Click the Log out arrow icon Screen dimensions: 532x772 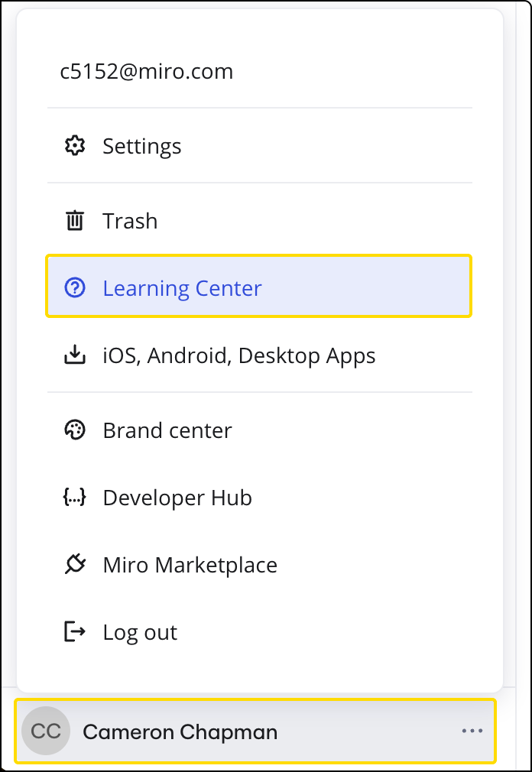point(74,632)
